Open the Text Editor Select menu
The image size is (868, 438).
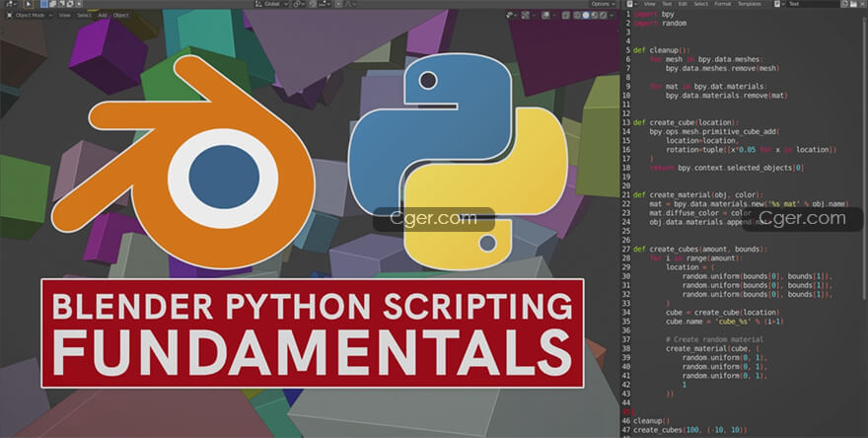(x=701, y=4)
